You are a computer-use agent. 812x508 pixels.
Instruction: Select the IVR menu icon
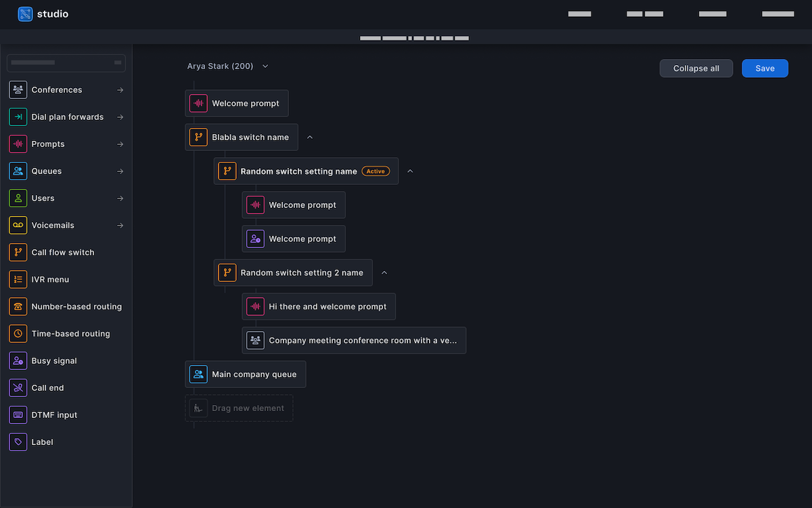point(18,279)
